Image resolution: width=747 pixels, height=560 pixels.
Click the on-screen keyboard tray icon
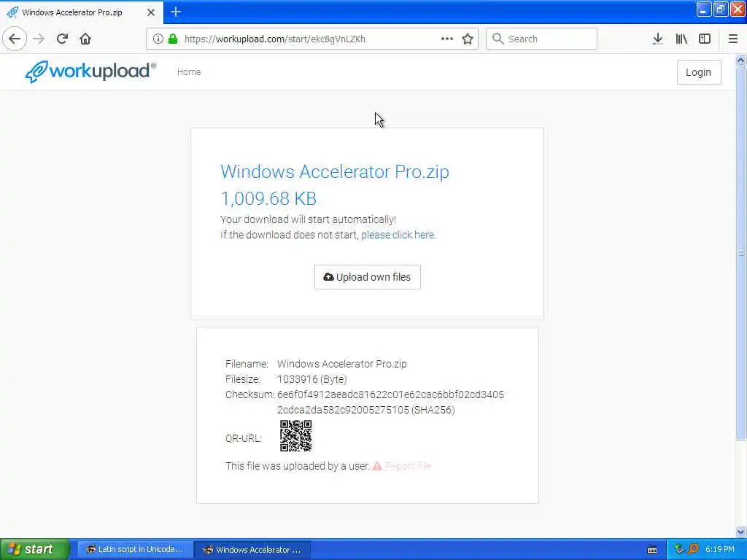click(x=652, y=550)
